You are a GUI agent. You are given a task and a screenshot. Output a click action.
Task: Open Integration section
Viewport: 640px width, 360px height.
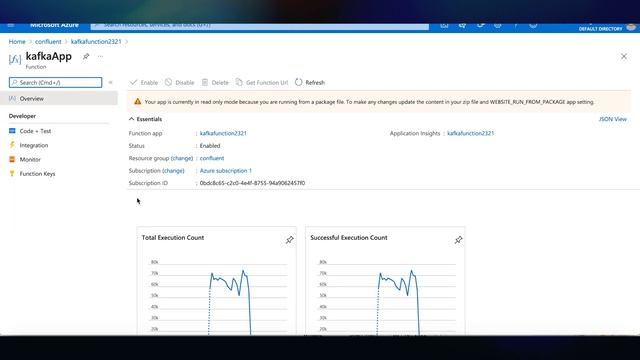click(x=34, y=145)
